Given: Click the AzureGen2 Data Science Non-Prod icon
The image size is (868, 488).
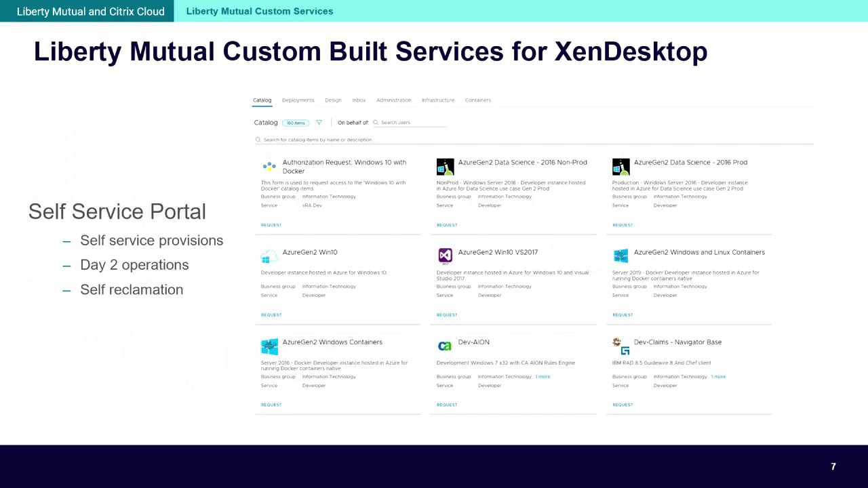Looking at the screenshot, I should [445, 167].
